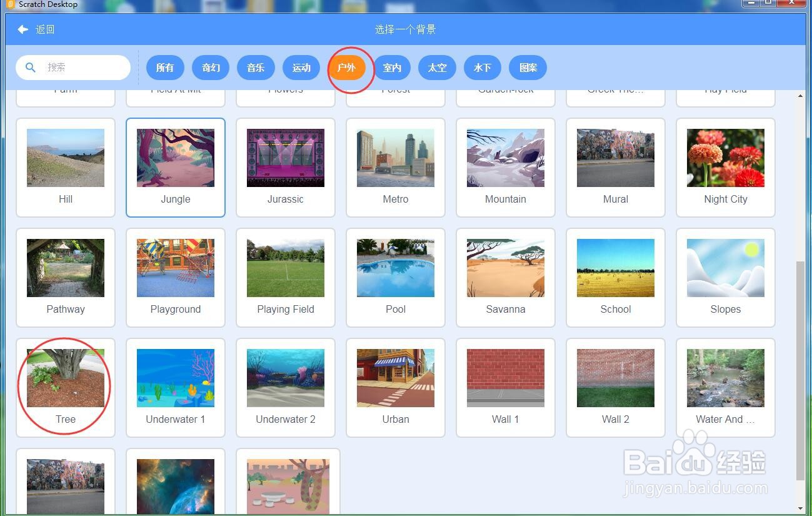Select the 室内 category filter
Viewport: 812px width, 516px height.
click(x=392, y=68)
